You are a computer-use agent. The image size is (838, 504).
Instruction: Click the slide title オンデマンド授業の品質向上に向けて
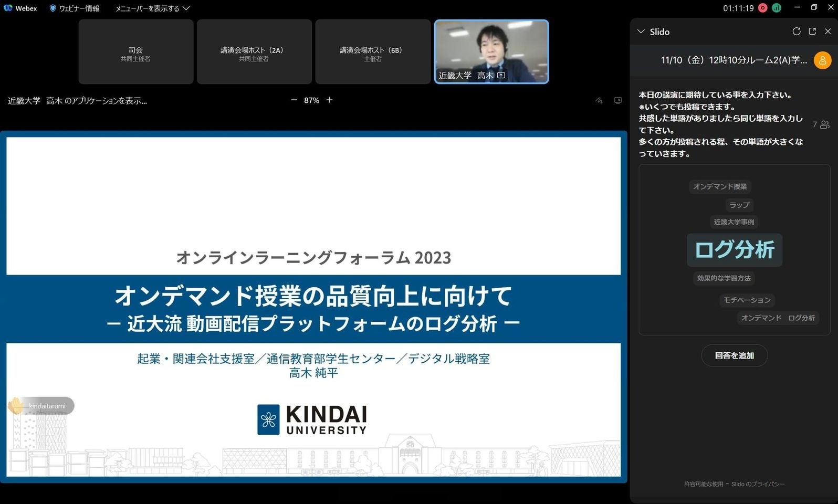313,296
